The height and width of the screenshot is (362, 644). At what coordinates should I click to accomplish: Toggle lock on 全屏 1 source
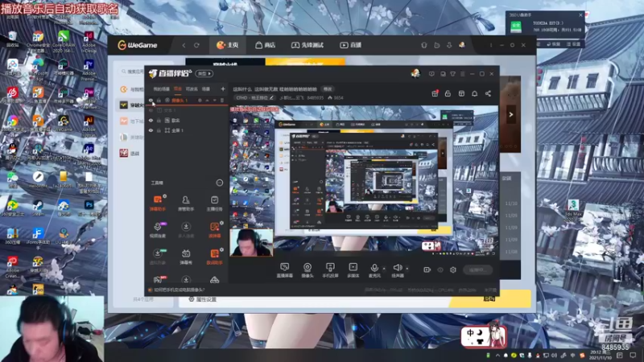click(159, 130)
